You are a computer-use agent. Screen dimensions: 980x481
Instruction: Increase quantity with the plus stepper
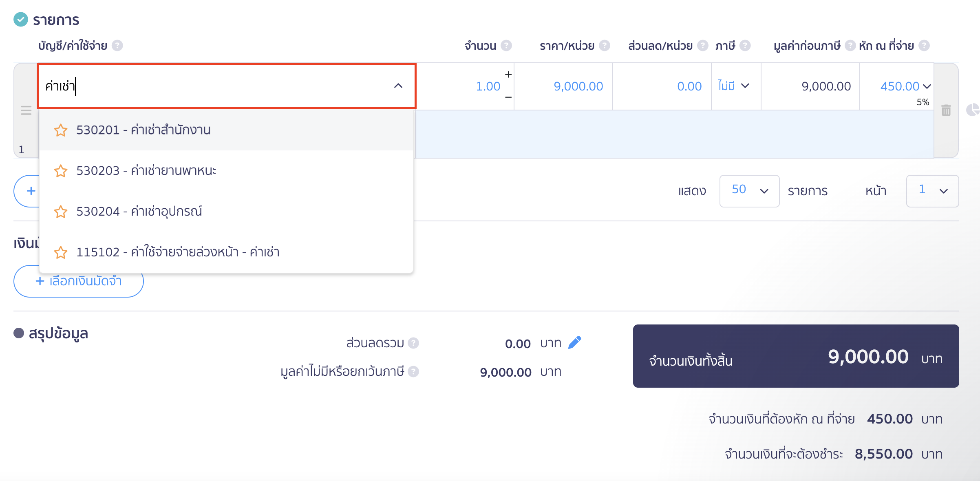(x=508, y=75)
